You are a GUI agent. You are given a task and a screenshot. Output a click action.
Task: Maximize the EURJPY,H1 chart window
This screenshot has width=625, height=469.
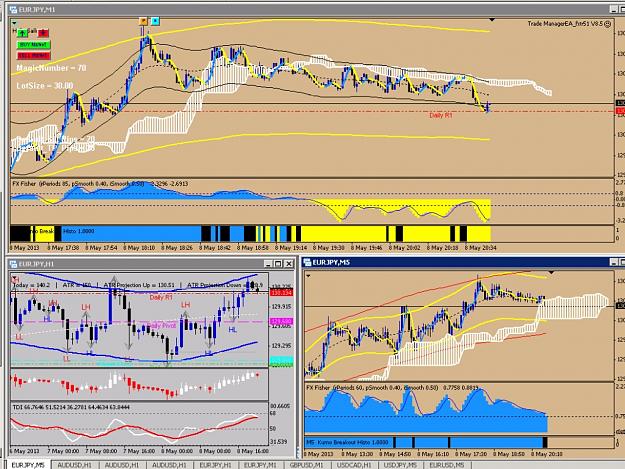tap(278, 264)
